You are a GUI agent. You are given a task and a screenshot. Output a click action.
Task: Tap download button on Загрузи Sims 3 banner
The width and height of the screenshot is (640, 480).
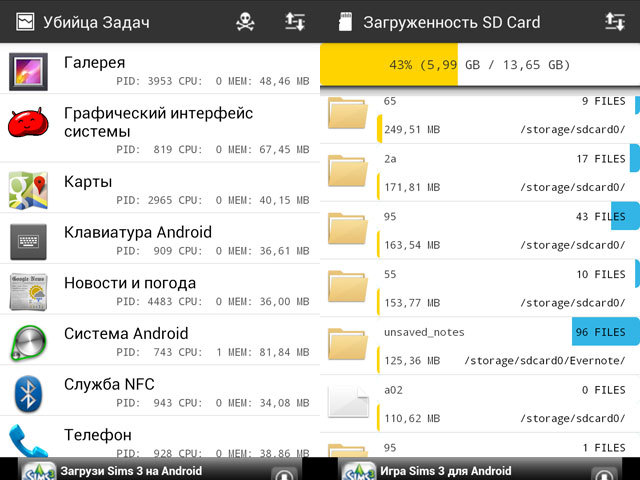point(284,473)
